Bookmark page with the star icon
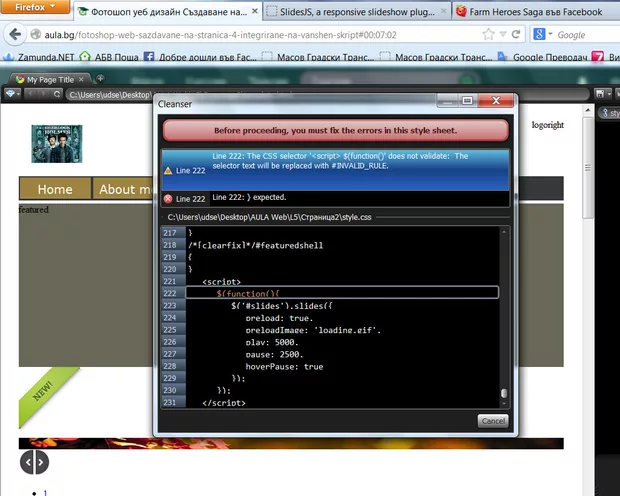This screenshot has width=620, height=496. click(x=489, y=34)
